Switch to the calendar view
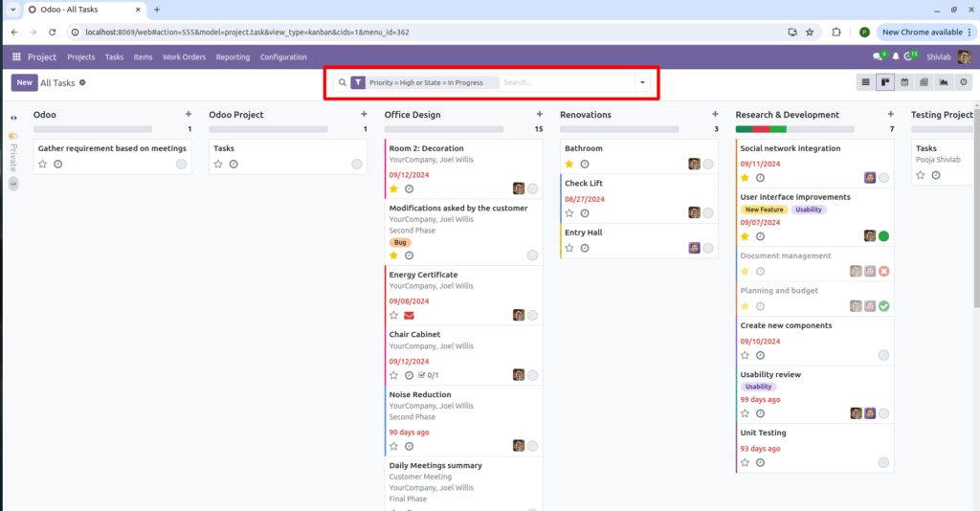The height and width of the screenshot is (511, 980). click(x=904, y=82)
